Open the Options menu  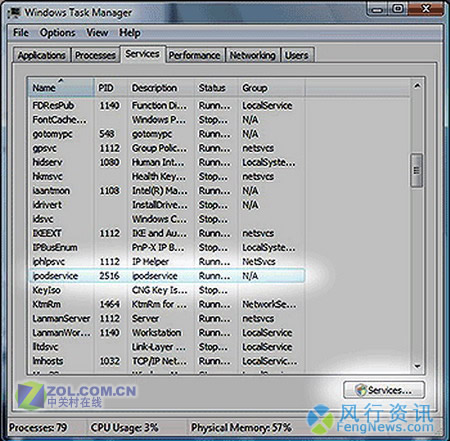[57, 33]
